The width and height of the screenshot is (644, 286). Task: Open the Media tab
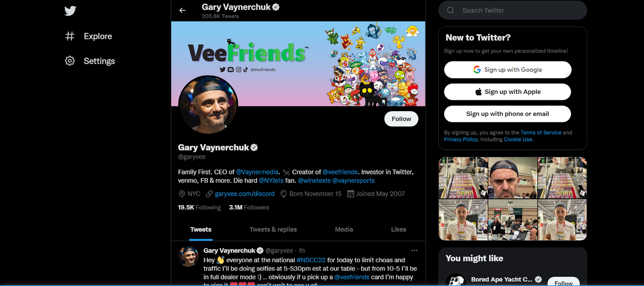(344, 230)
